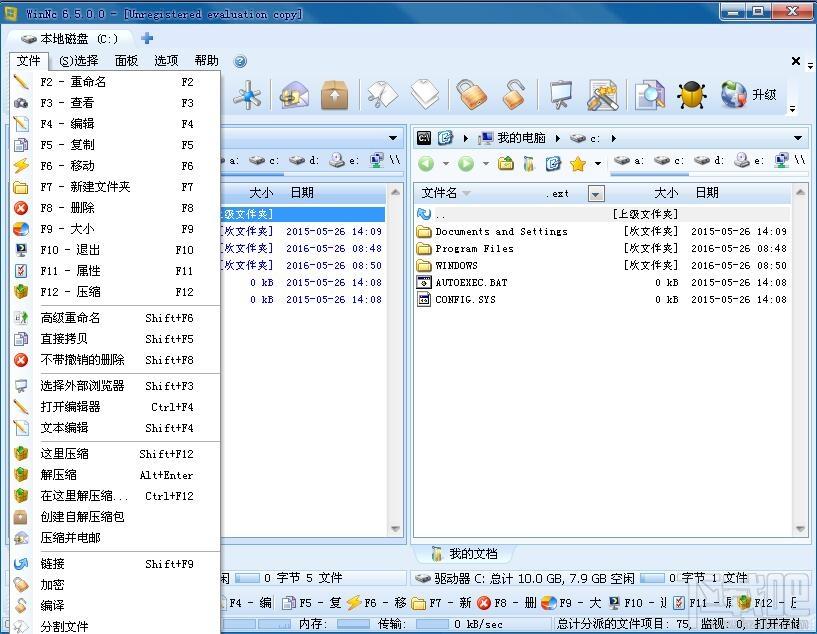
Task: Open the 面板 menu
Action: click(x=126, y=61)
